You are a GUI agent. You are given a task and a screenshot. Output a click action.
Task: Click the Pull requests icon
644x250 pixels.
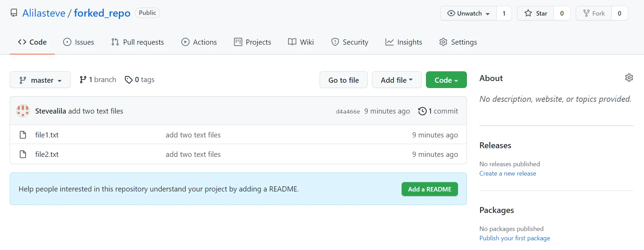tap(115, 42)
